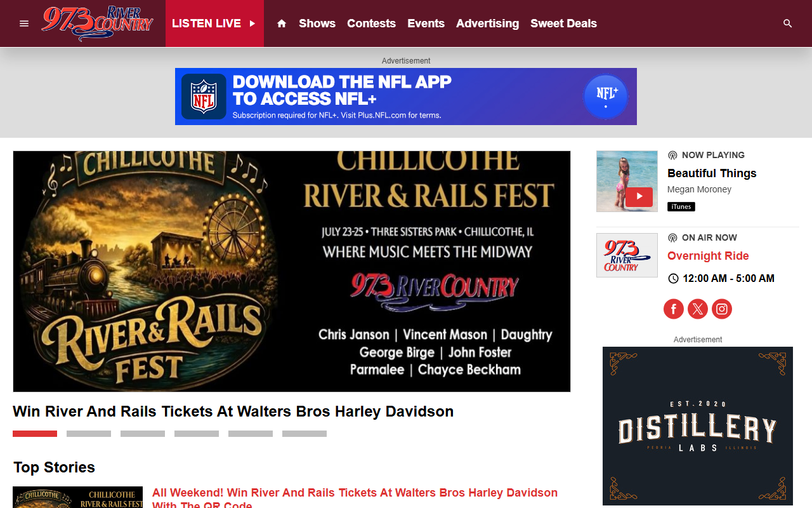This screenshot has width=812, height=508.
Task: Click the Now Playing broadcast icon
Action: pyautogui.click(x=672, y=155)
